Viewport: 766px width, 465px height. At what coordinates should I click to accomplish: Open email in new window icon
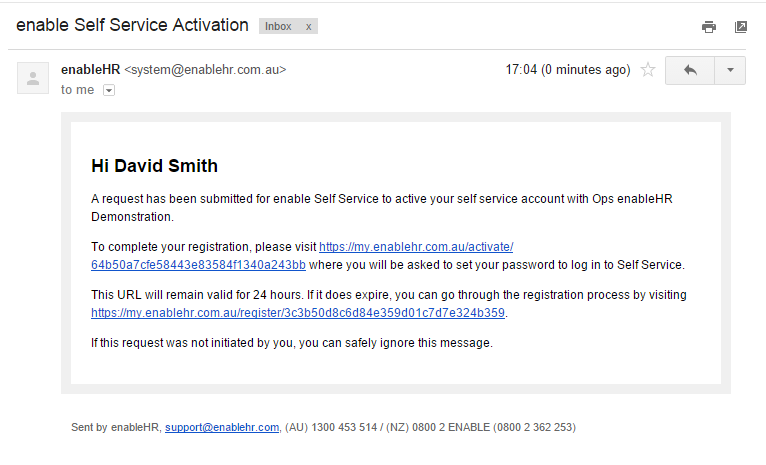tap(741, 27)
